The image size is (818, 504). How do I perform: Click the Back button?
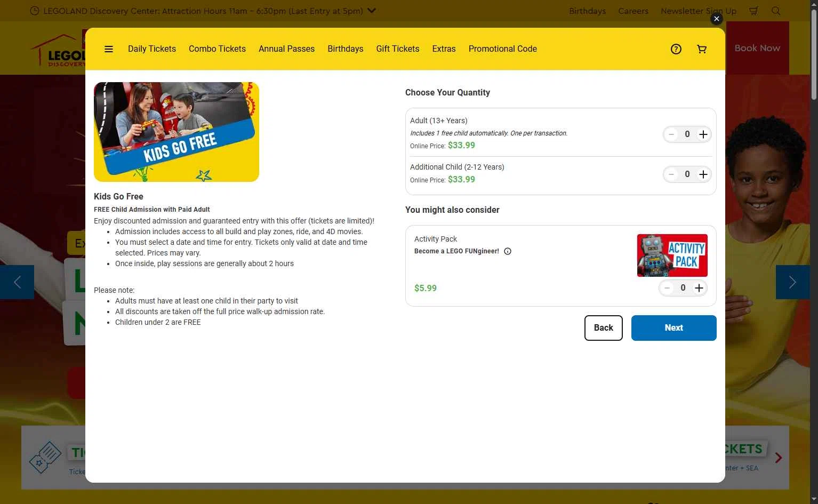(x=604, y=328)
